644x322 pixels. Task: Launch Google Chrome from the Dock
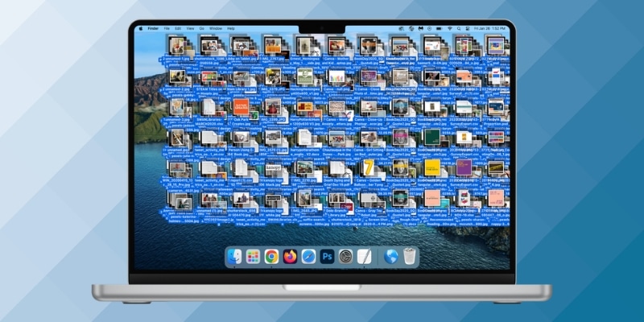pos(271,257)
